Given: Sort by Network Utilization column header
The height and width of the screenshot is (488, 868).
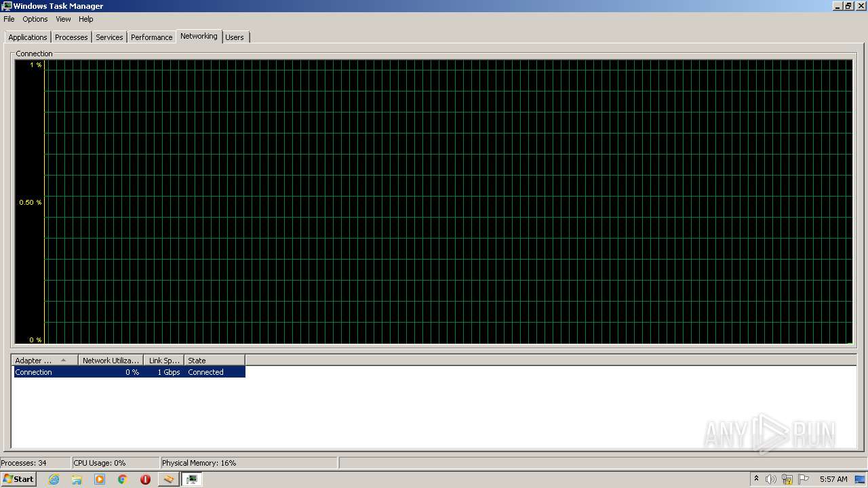Looking at the screenshot, I should tap(111, 361).
